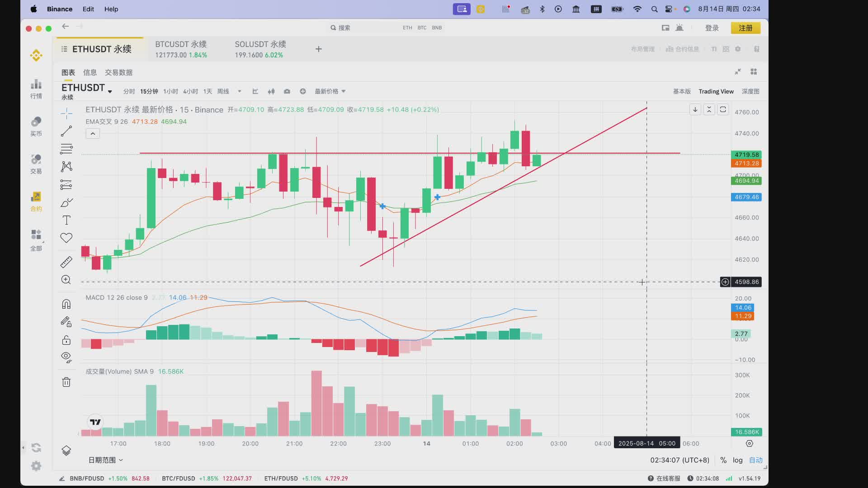Select the brush drawing tool
The height and width of the screenshot is (488, 868).
[x=66, y=202]
